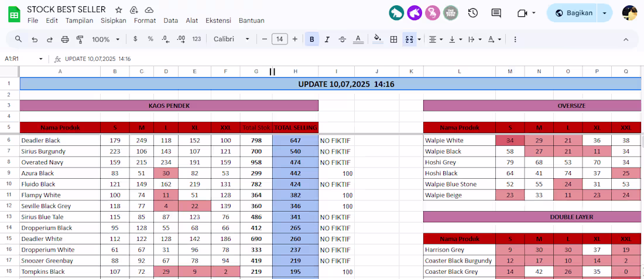Open the text color picker

358,39
